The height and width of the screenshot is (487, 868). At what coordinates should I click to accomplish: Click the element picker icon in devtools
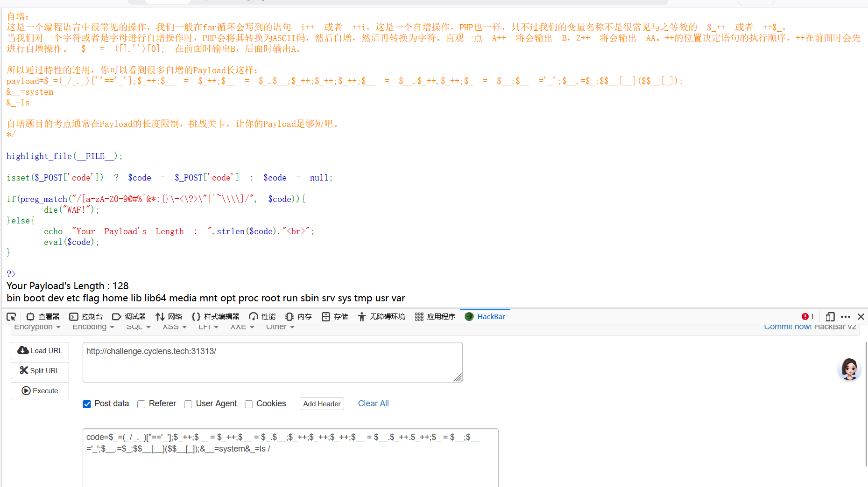coord(11,317)
